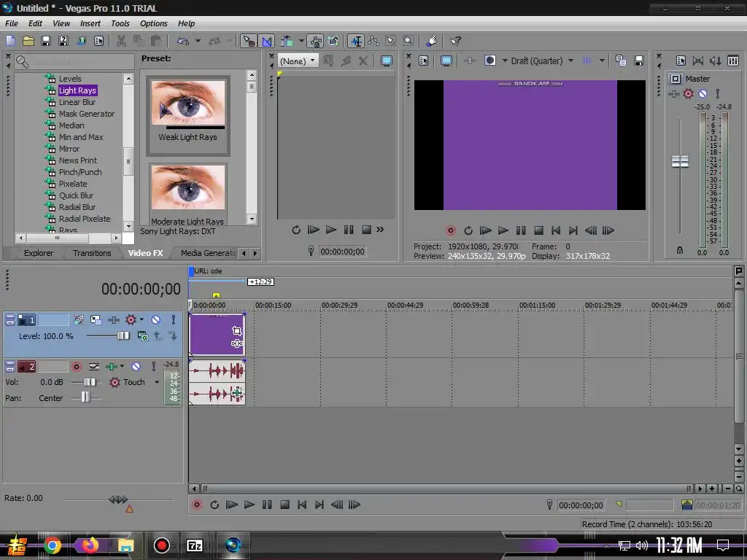Adjust the Master volume fader
Viewport: 747px width, 560px height.
point(680,161)
